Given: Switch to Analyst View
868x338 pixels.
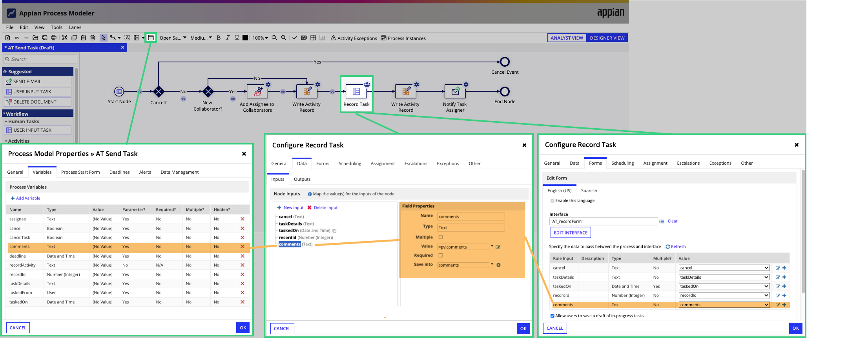Looking at the screenshot, I should pos(567,38).
